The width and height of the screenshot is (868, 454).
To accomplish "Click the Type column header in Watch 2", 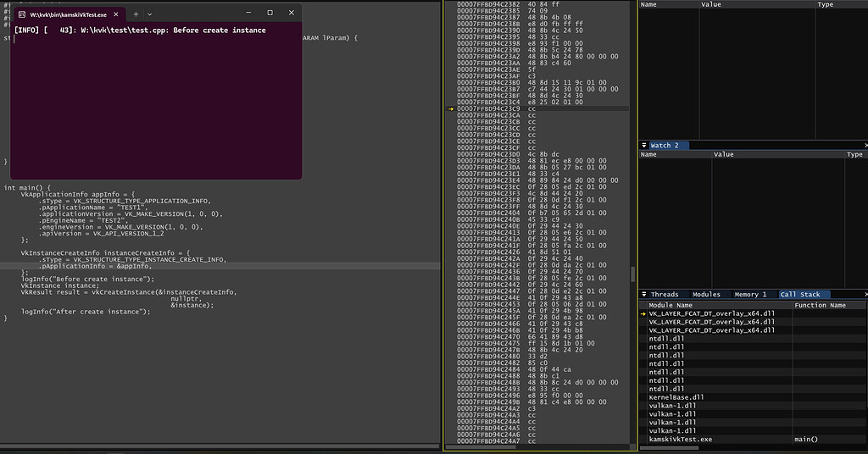I will 854,154.
